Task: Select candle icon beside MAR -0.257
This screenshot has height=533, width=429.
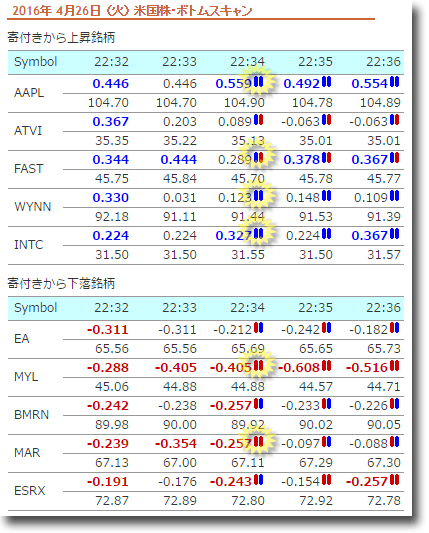Action: [258, 442]
